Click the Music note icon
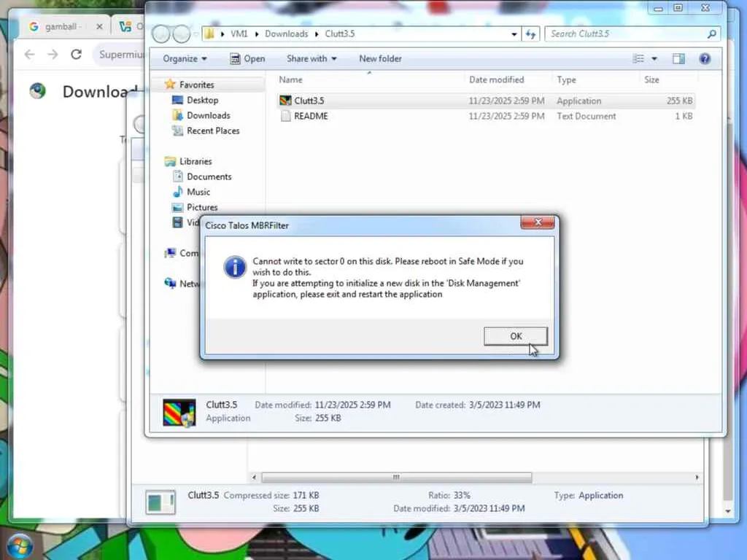 click(178, 192)
